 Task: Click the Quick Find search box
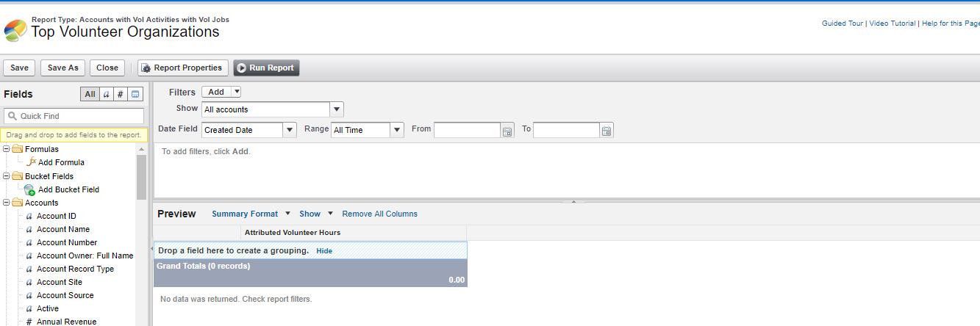click(x=74, y=116)
